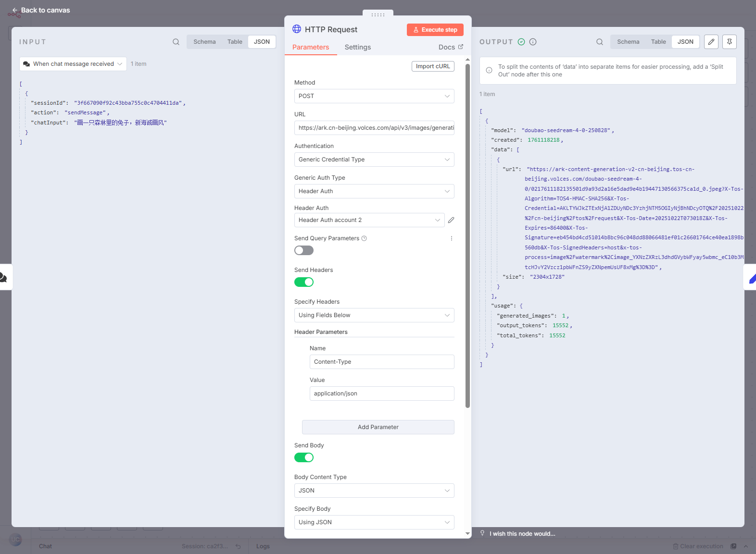Click the green success check icon beside OUTPUT
This screenshot has height=554, width=756.
[x=521, y=42]
